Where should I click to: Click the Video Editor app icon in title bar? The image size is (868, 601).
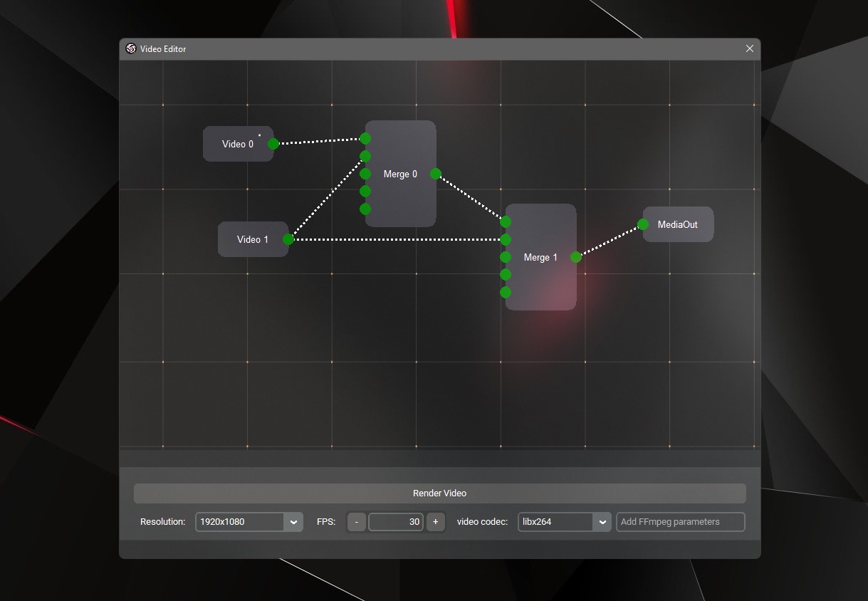(131, 48)
